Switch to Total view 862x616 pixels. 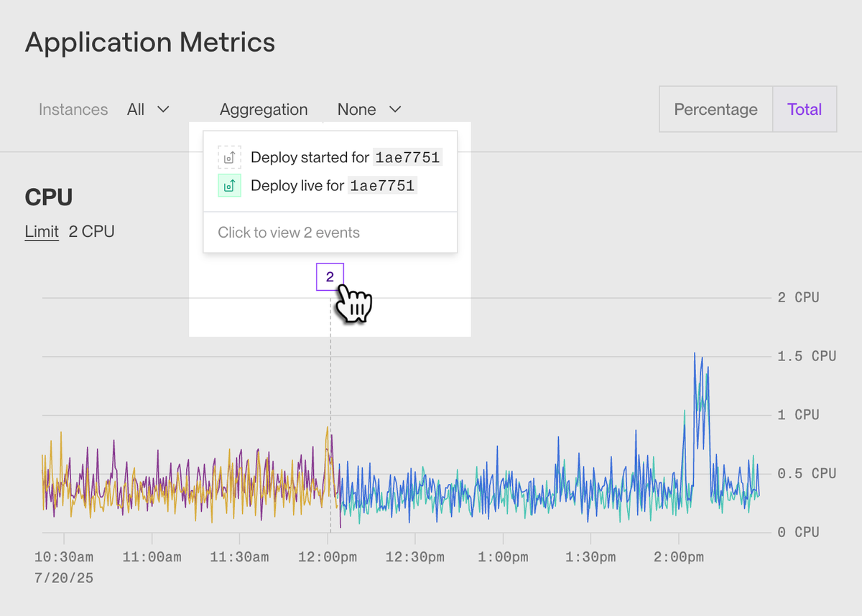coord(805,109)
